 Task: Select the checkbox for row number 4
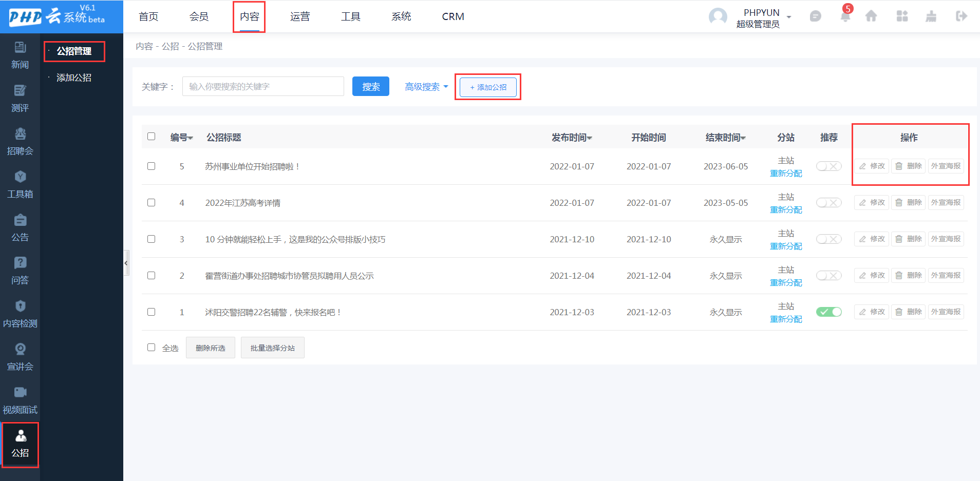tap(151, 203)
